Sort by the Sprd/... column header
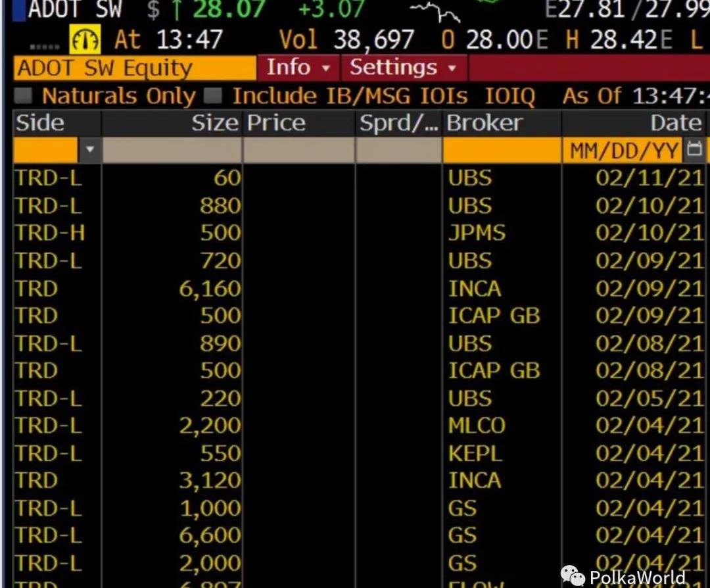This screenshot has height=588, width=710. point(398,123)
